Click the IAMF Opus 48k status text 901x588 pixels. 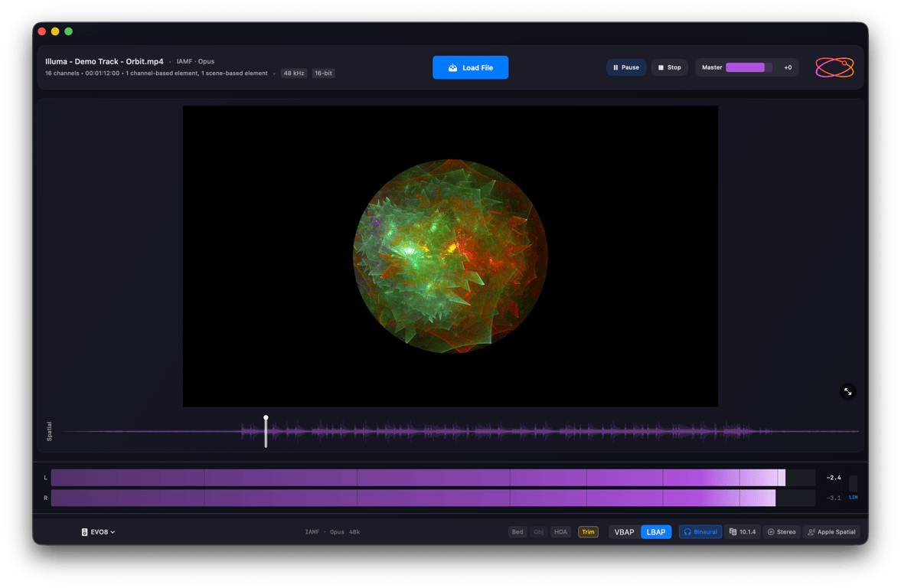coord(332,531)
